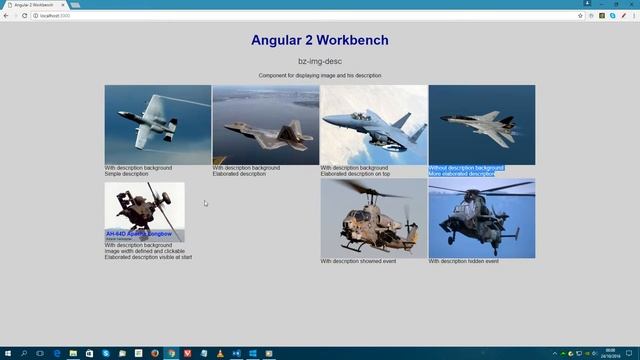The image size is (640, 360).
Task: Click the browser Back arrow
Action: pos(6,16)
